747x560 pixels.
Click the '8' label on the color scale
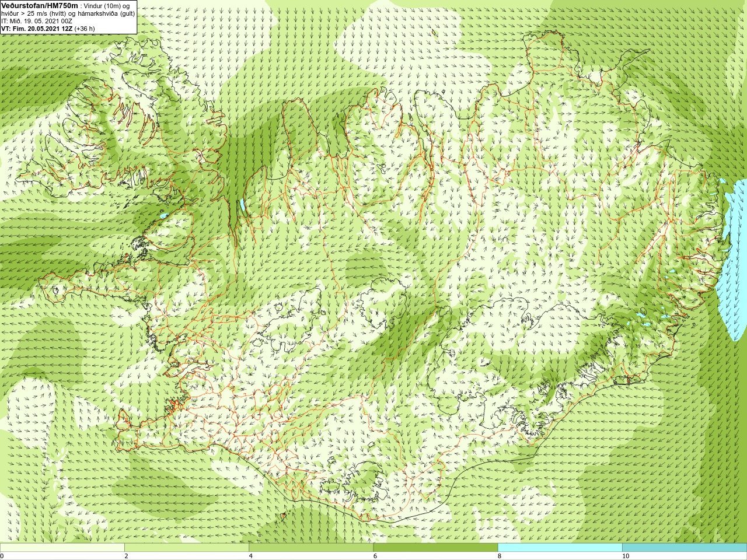[x=499, y=556]
